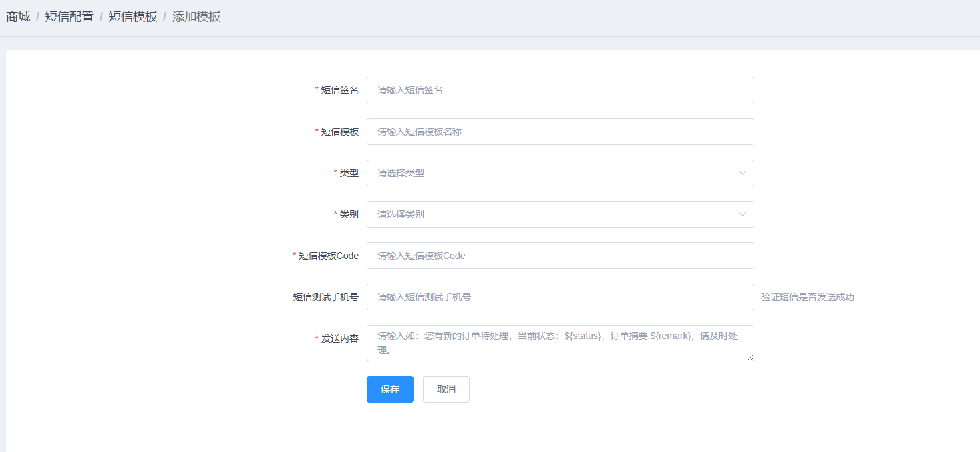Click the 发送内容 field label
This screenshot has height=452, width=980.
click(339, 338)
